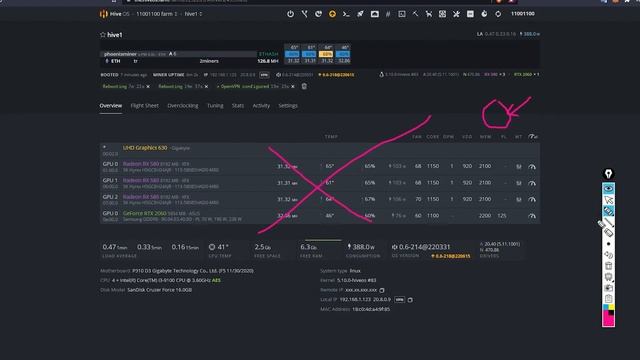Click the stopwatch icon in the top toolbar
Screen dimensions: 640x360
(x=484, y=14)
